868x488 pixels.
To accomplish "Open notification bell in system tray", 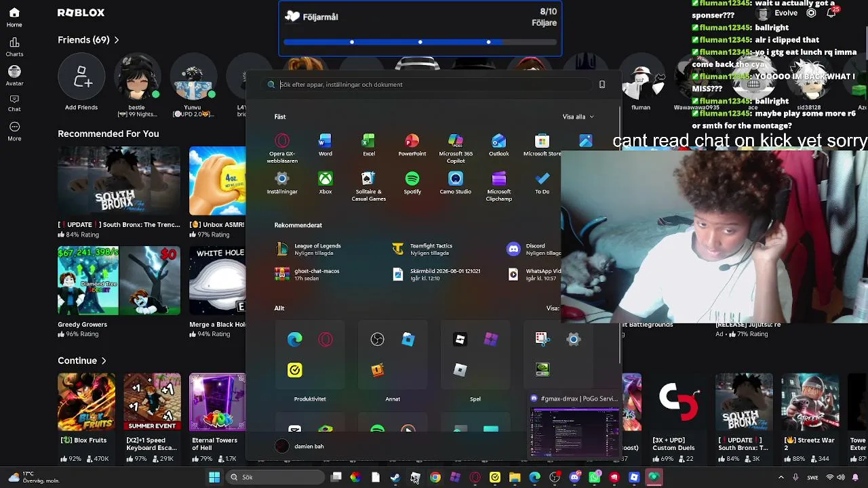I will [x=855, y=477].
